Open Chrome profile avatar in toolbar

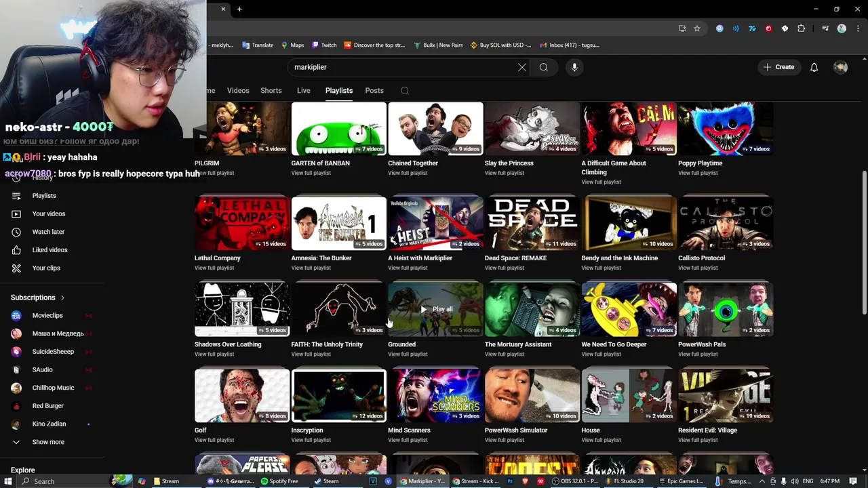[842, 28]
